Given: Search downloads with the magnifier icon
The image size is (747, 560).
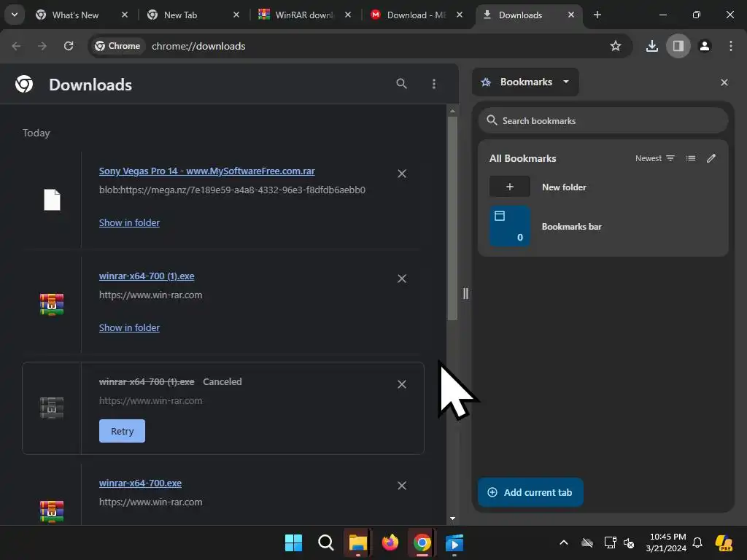Looking at the screenshot, I should tap(402, 84).
